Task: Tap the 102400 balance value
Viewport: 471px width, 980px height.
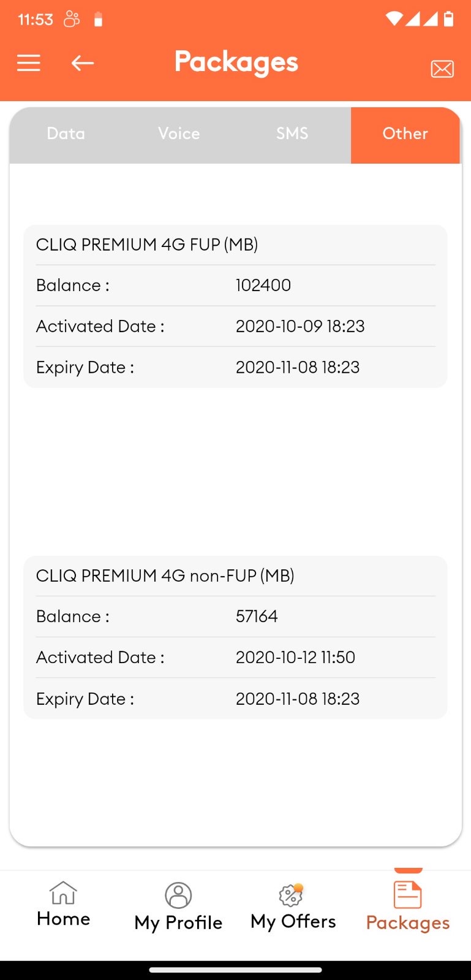Action: coord(263,285)
